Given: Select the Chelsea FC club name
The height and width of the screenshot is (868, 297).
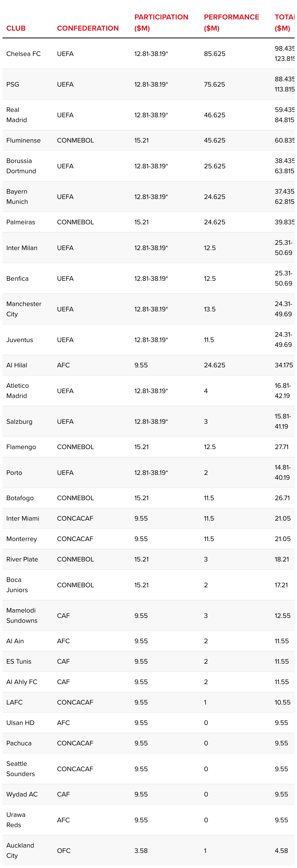Looking at the screenshot, I should coord(24,54).
